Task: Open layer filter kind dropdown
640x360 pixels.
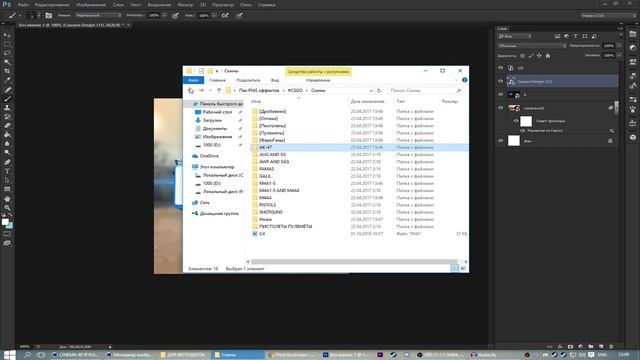Action: pyautogui.click(x=514, y=36)
